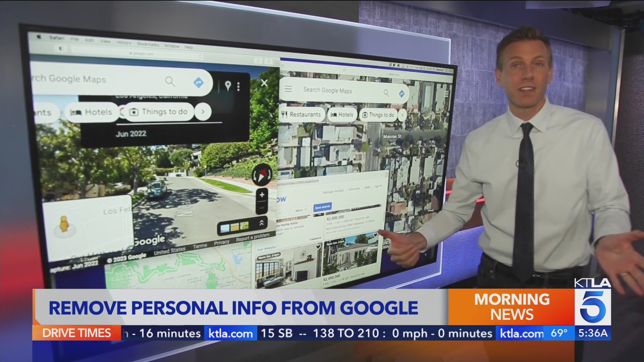
Task: Open the Advertise link on Zillow
Action: pyautogui.click(x=354, y=189)
